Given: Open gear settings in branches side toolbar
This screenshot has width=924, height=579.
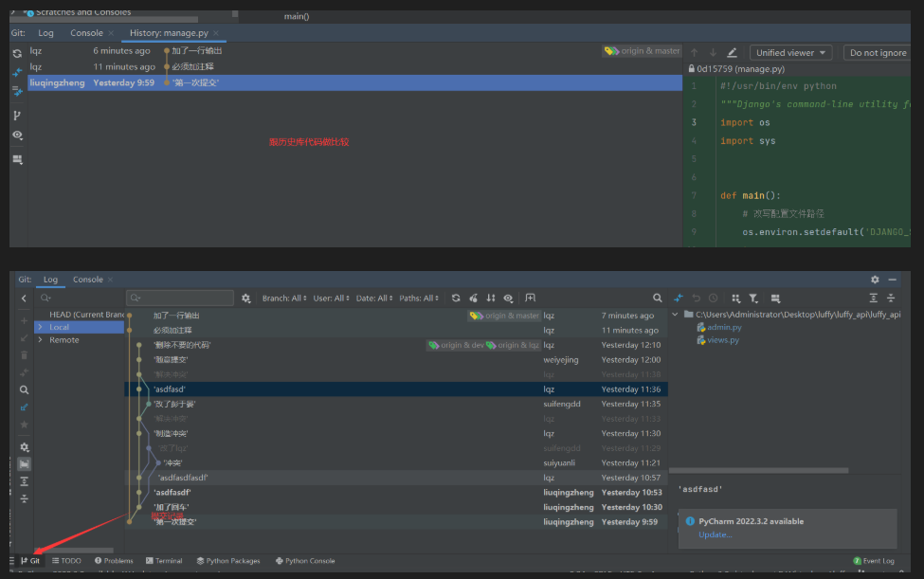Looking at the screenshot, I should [24, 447].
